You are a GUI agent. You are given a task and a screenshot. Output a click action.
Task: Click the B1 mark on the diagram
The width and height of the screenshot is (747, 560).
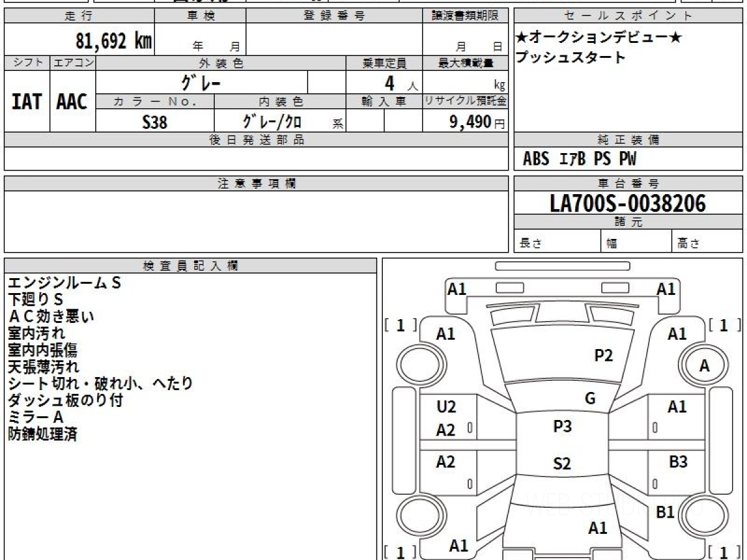(x=665, y=512)
